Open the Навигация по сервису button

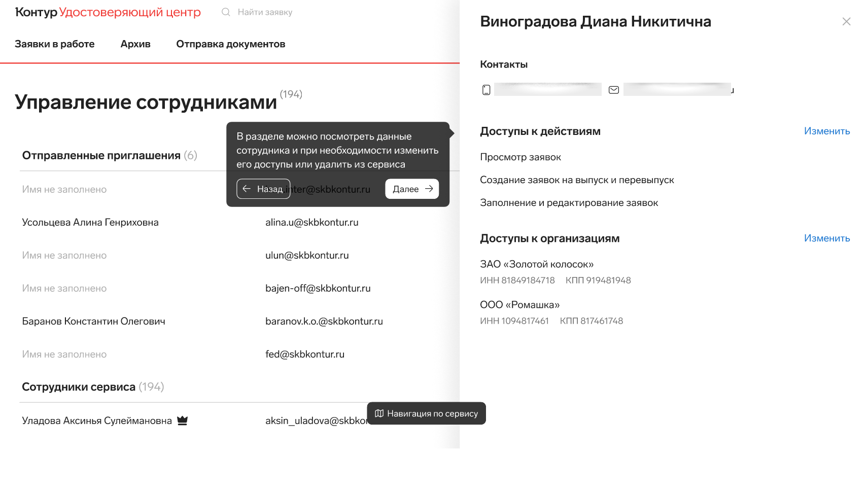[426, 413]
